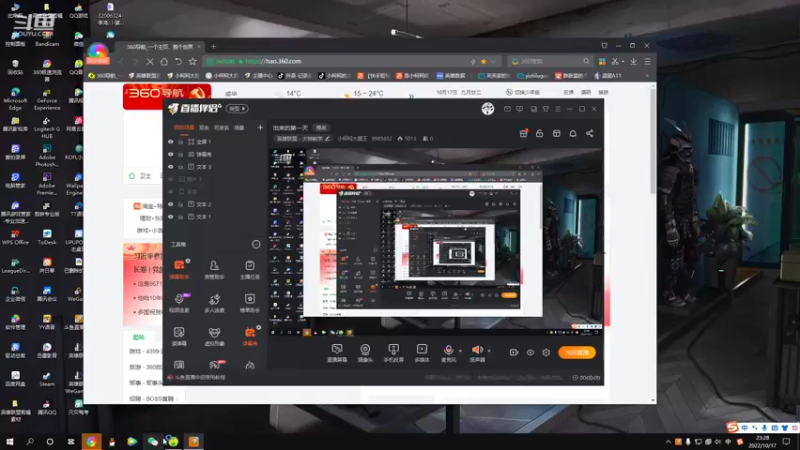Open the address bar dropdown arrow in browser
This screenshot has height=450, width=800.
pyautogui.click(x=493, y=62)
